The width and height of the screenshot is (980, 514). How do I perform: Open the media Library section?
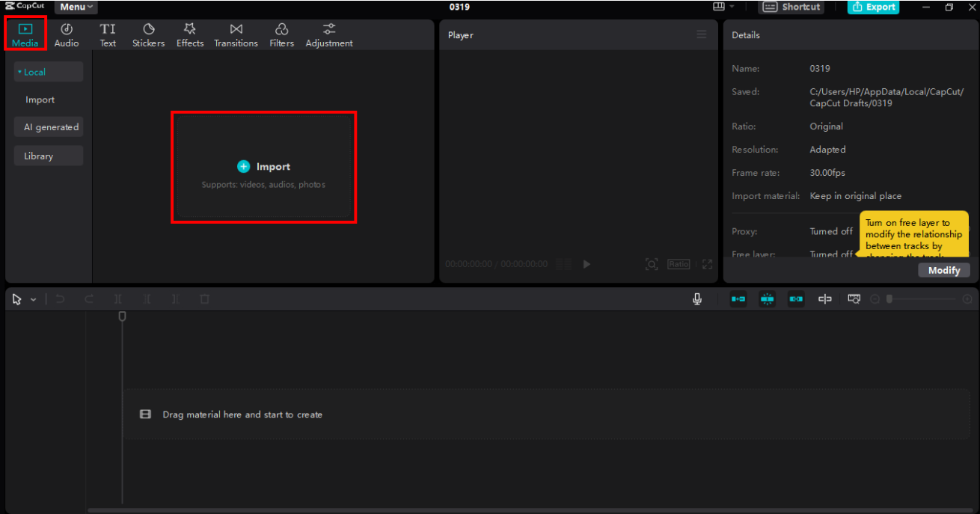point(48,156)
